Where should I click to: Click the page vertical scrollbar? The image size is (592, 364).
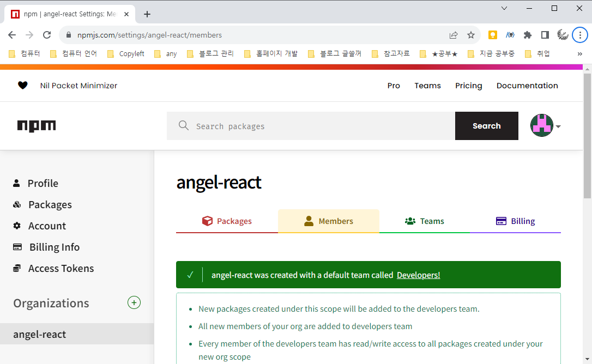click(587, 136)
